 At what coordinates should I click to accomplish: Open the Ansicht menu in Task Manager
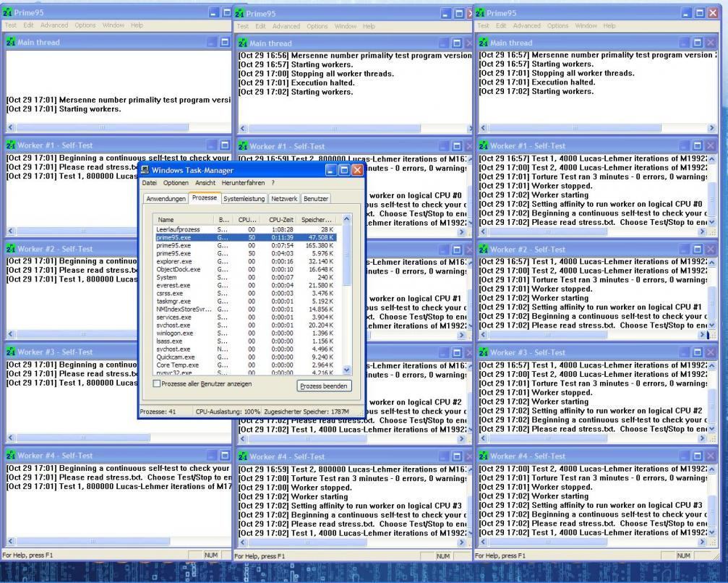pos(205,183)
